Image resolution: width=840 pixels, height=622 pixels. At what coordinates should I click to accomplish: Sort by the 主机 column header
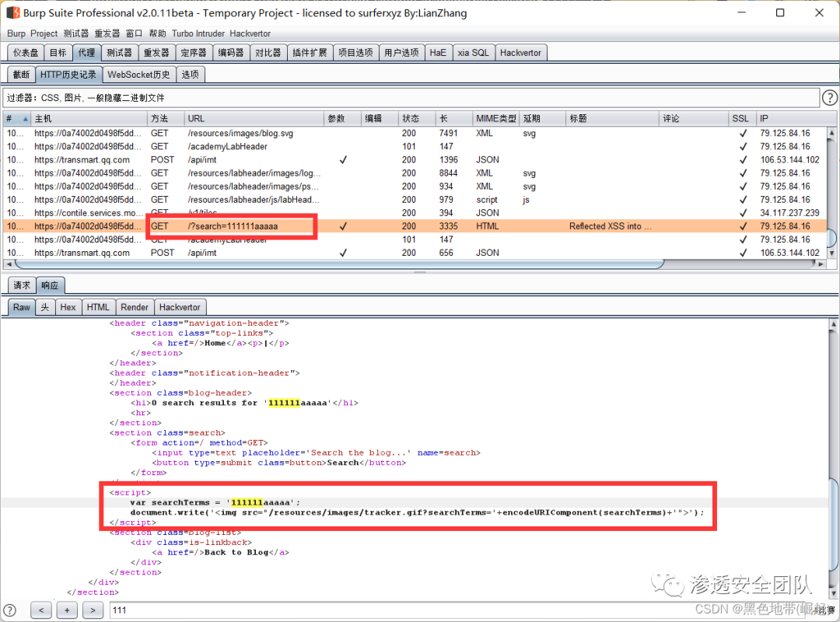tap(89, 118)
